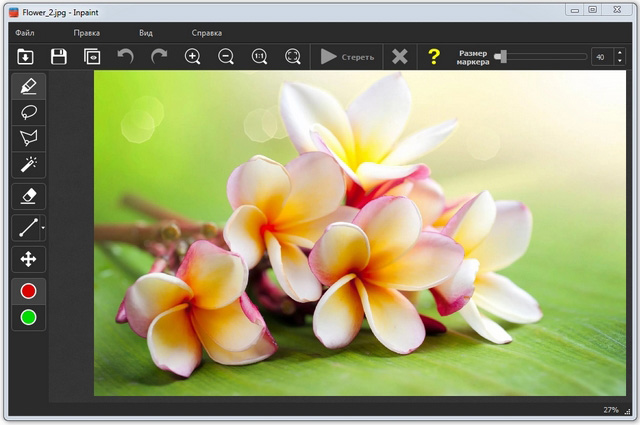Expand the line tool dropdown arrow
Image resolution: width=640 pixels, height=425 pixels.
pos(43,229)
